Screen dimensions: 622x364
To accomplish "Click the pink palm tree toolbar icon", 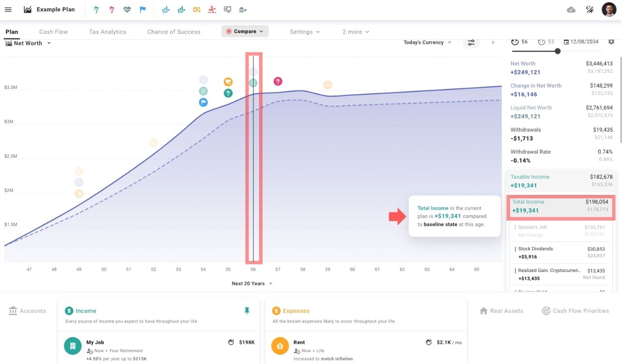I will coord(112,10).
